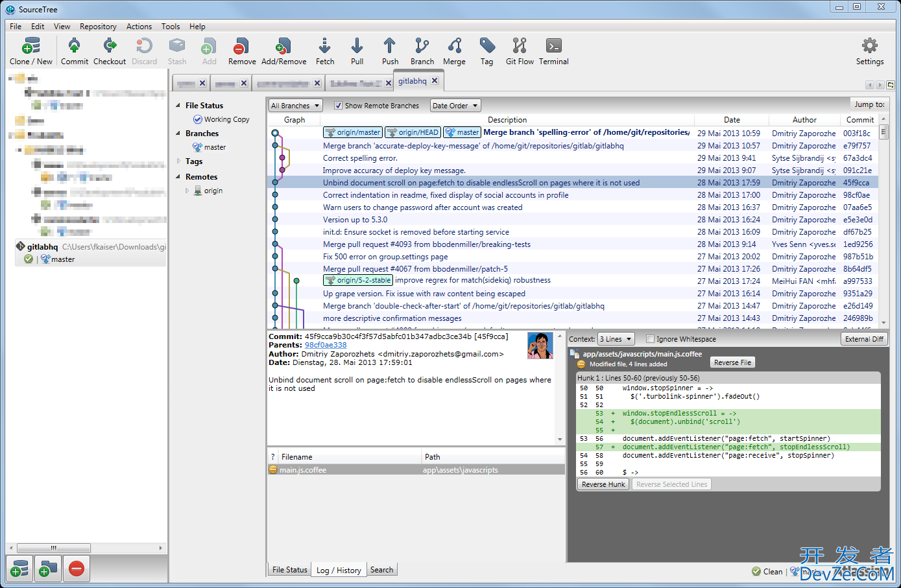Enable Ignore Whitespace checkbox
This screenshot has width=901, height=588.
coord(650,339)
